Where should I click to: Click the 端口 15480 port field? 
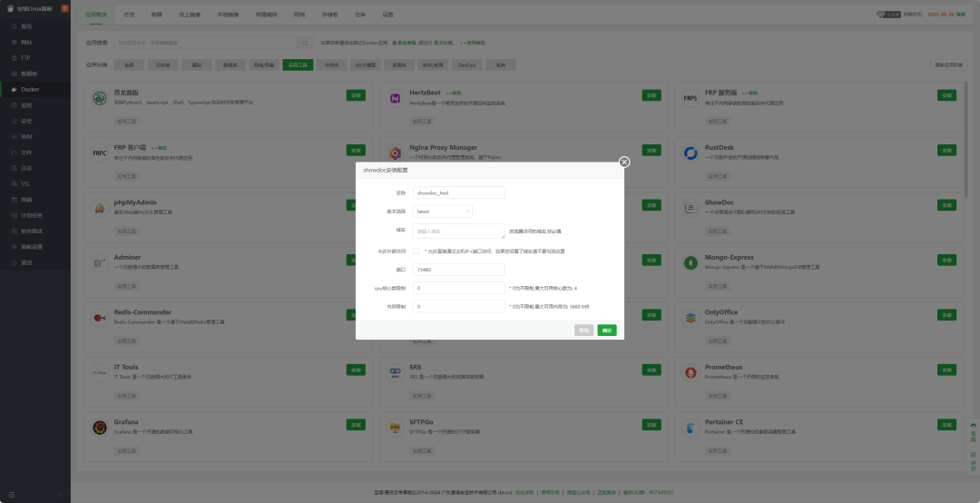(459, 270)
